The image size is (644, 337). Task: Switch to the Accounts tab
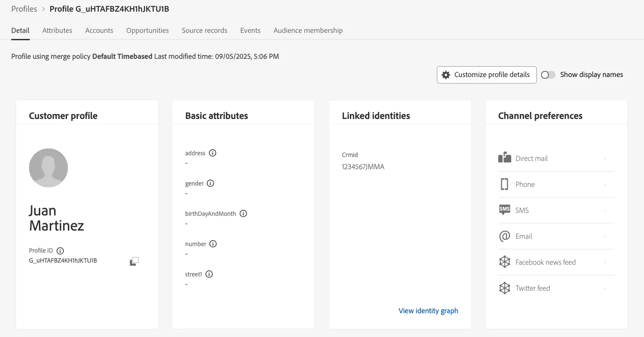pos(99,30)
